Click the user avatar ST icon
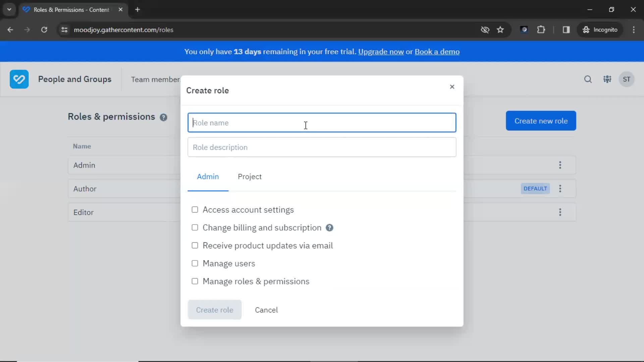Viewport: 644px width, 362px height. 627,79
